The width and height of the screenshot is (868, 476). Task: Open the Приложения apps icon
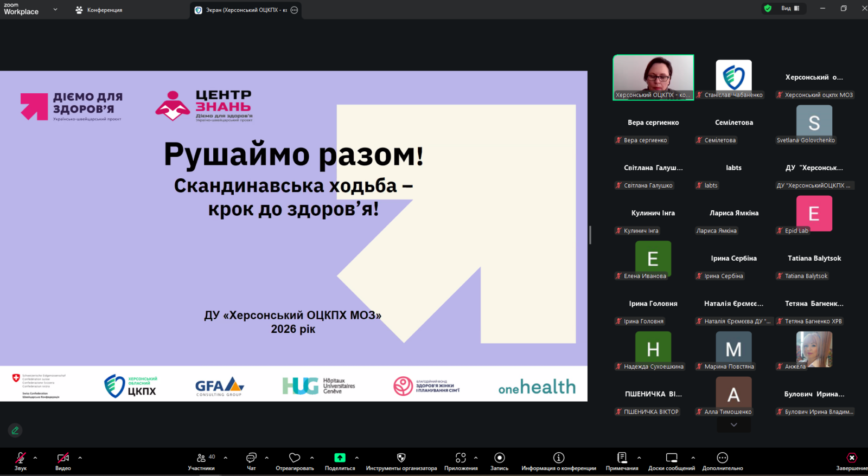click(461, 458)
